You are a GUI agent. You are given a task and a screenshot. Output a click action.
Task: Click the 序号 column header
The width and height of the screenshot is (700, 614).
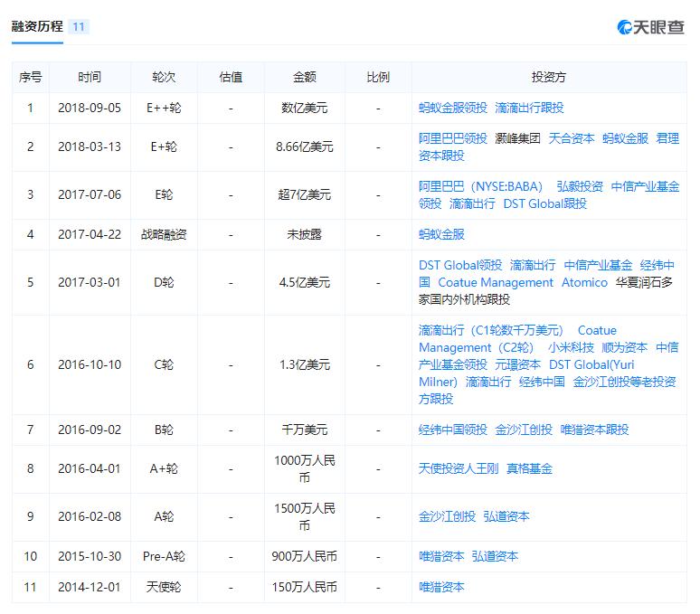tap(30, 78)
